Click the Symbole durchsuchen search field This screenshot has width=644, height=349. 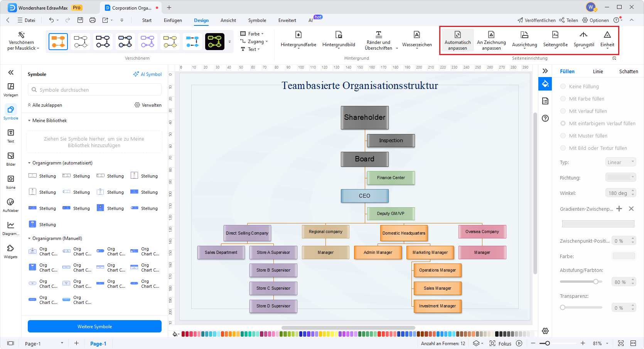tap(94, 89)
